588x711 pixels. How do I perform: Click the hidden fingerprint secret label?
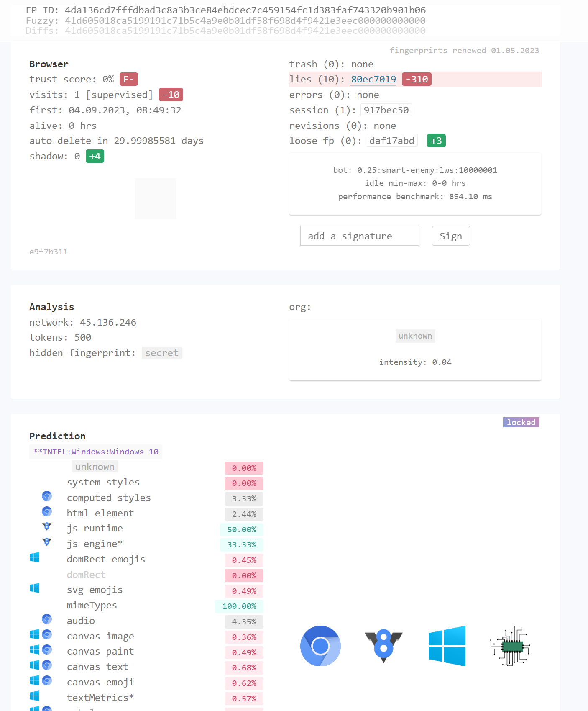tap(161, 353)
